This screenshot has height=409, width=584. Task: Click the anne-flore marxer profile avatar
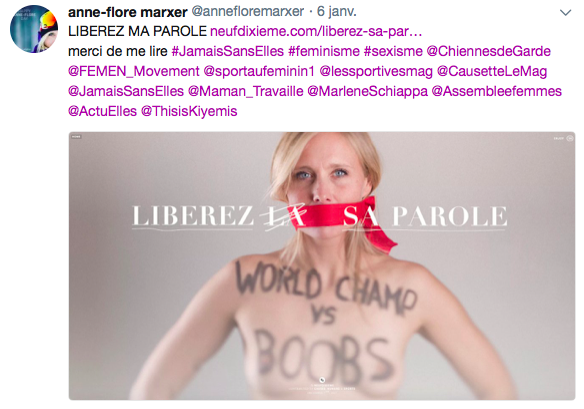[x=34, y=29]
